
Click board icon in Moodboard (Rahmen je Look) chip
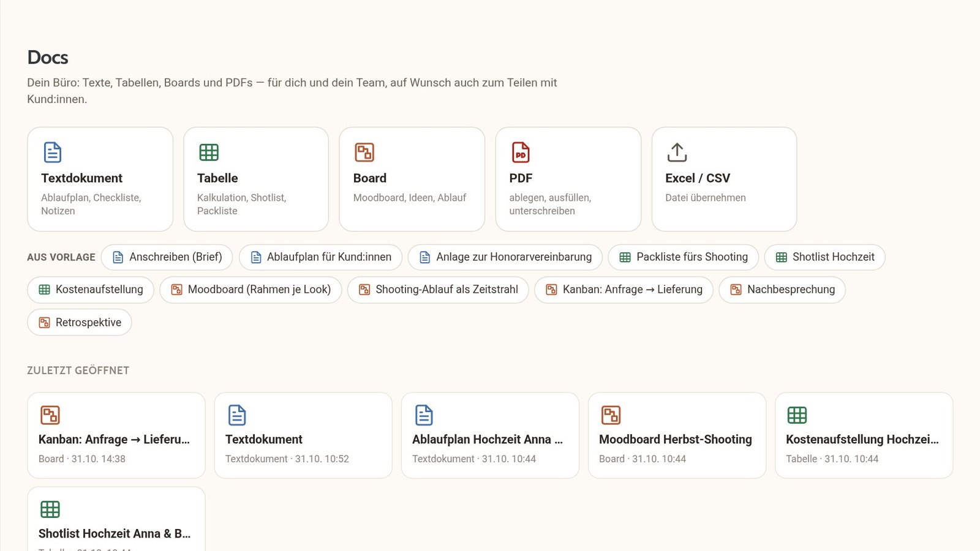click(x=176, y=290)
